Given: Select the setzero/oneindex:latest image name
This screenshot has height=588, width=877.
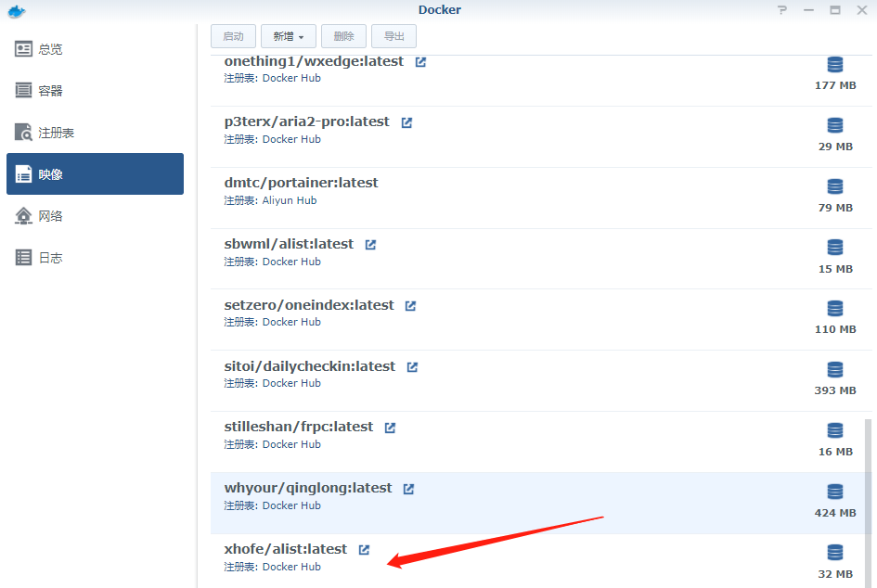Looking at the screenshot, I should 309,305.
